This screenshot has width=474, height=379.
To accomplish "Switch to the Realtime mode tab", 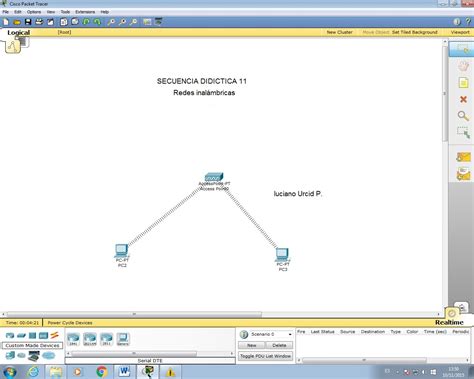I will click(449, 322).
